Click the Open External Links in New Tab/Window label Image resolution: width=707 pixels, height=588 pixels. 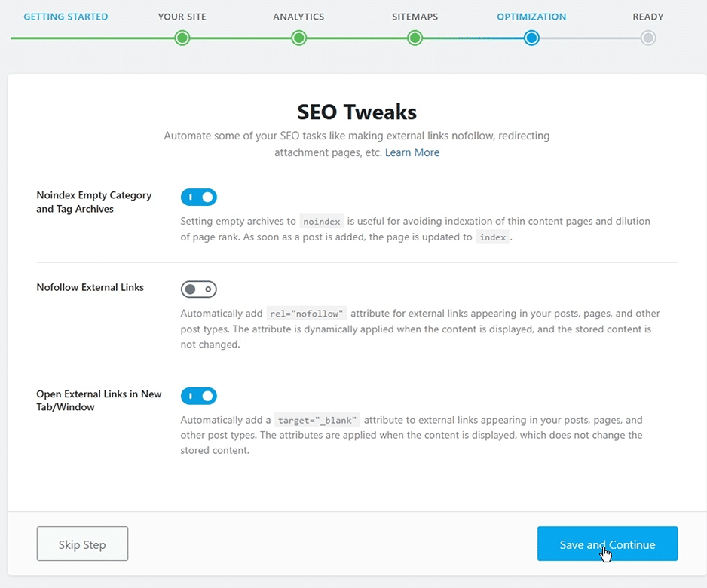[x=99, y=400]
